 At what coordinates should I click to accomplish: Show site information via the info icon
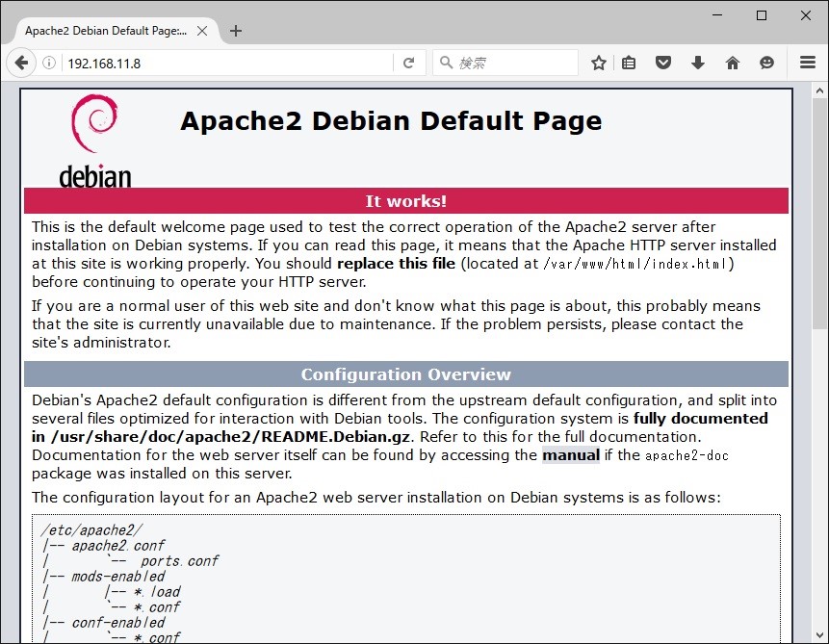coord(49,63)
